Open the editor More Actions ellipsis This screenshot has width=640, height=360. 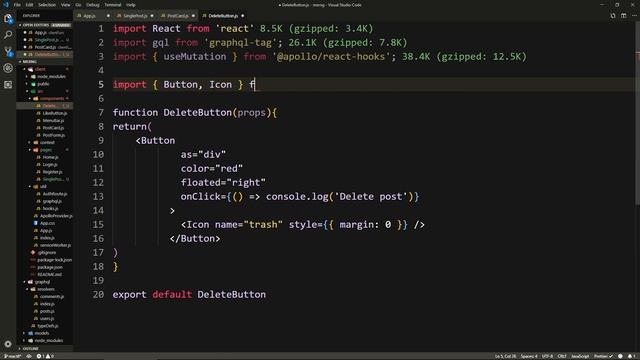pos(634,16)
